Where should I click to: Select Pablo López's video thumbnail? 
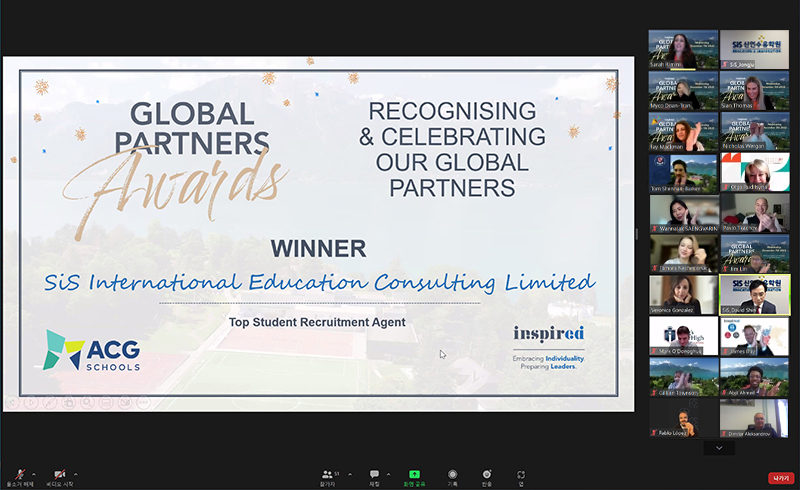tap(683, 418)
